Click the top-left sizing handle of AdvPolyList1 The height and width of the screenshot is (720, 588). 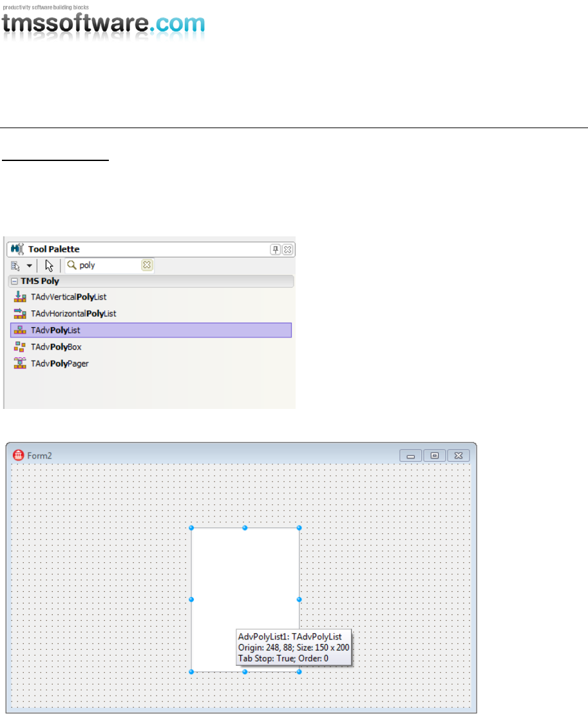coord(191,528)
